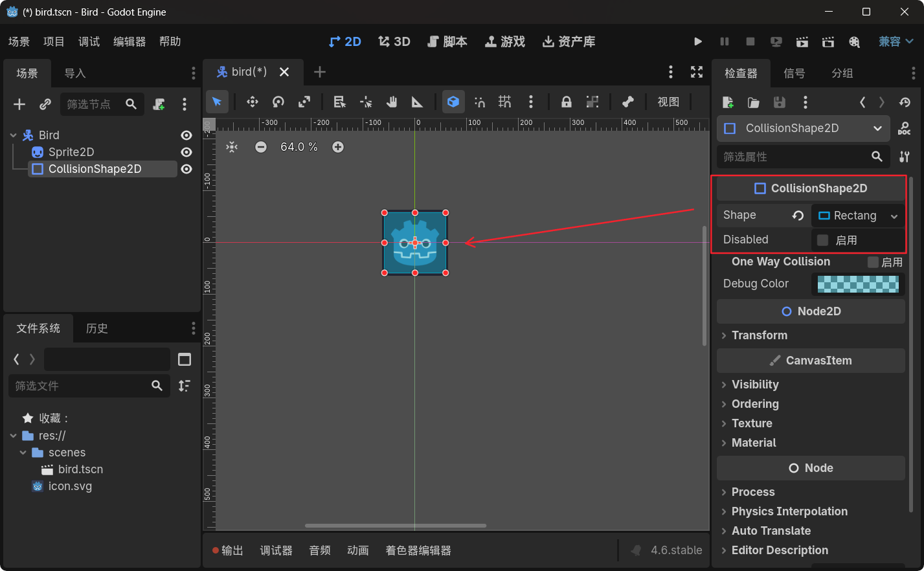The image size is (924, 571).
Task: Lock the selected node with the padlock icon
Action: point(567,102)
